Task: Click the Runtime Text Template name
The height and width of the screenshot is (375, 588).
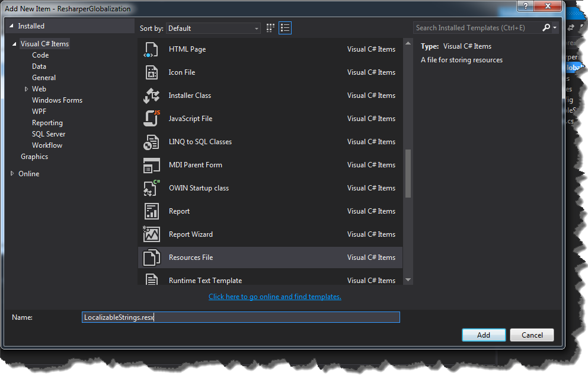Action: pos(205,281)
